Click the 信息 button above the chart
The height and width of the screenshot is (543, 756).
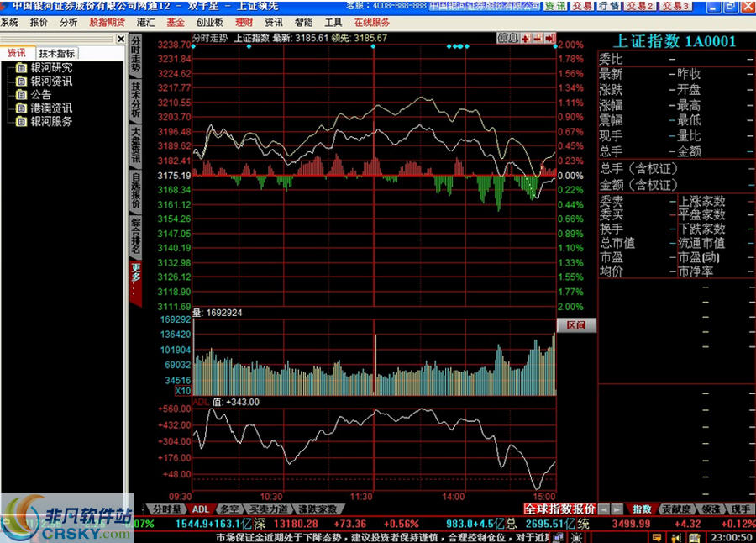pos(508,38)
